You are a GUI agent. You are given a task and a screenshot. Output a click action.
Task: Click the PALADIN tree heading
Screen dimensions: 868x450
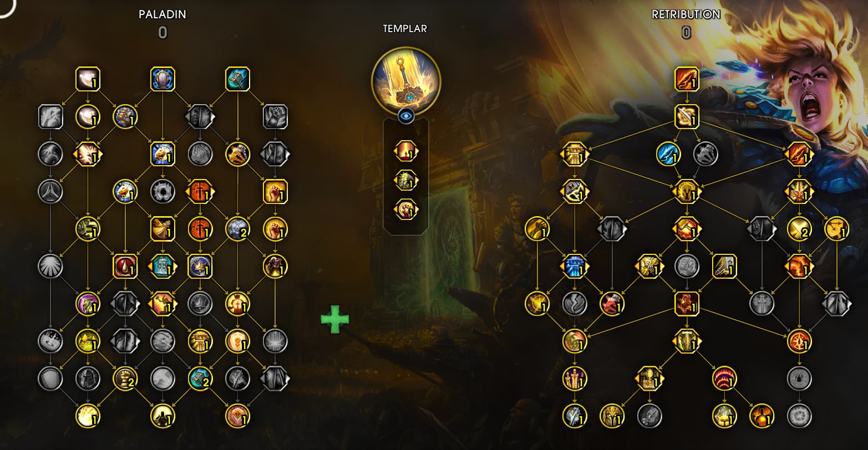[163, 14]
